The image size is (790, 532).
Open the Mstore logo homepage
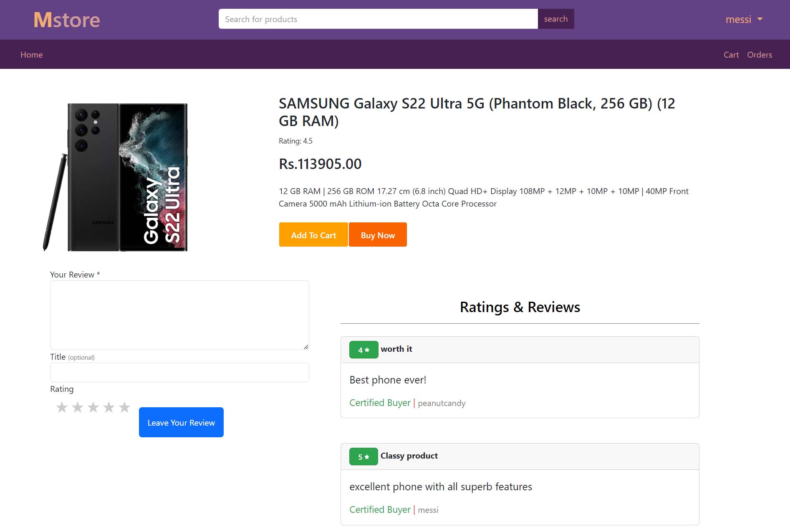[x=67, y=20]
